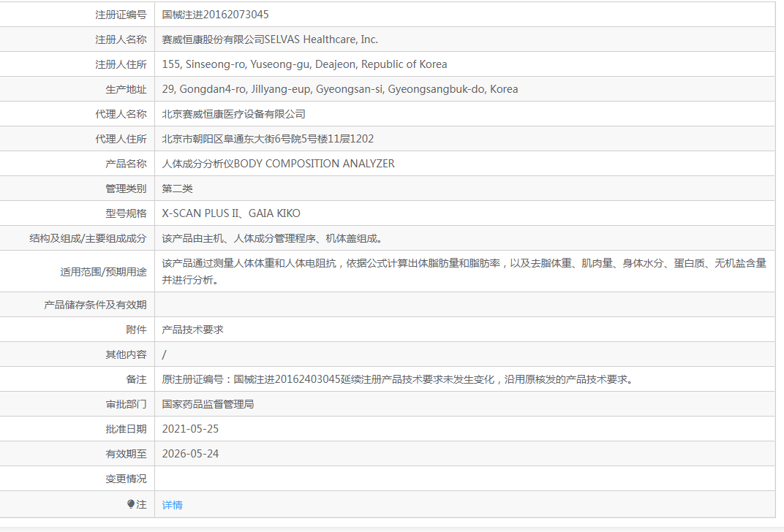The height and width of the screenshot is (532, 784).
Task: Click the production address in Gyeongsan-si
Action: 339,89
